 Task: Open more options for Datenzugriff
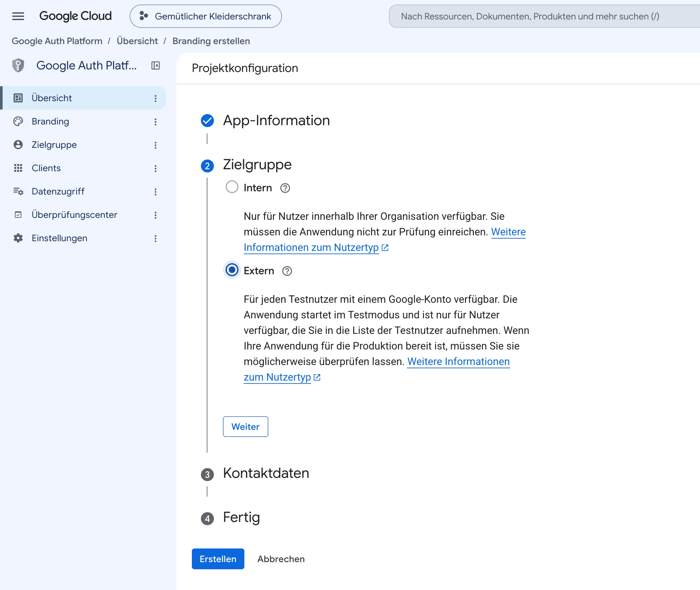pos(156,192)
